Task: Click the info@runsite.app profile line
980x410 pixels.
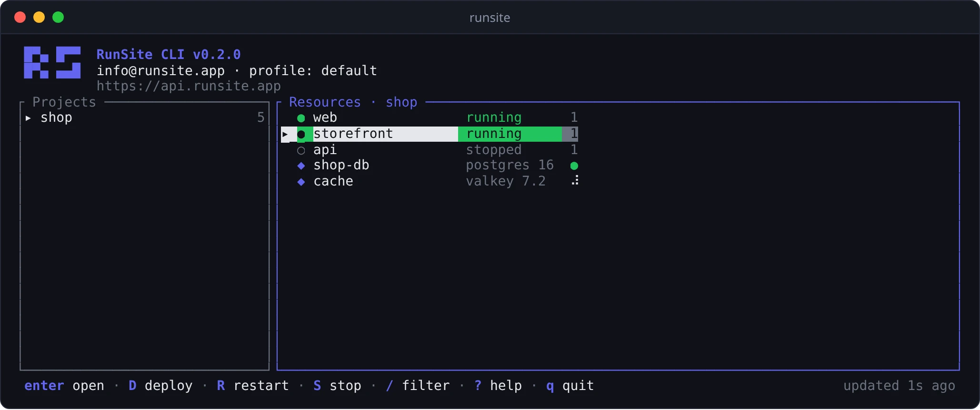Action: click(x=237, y=70)
